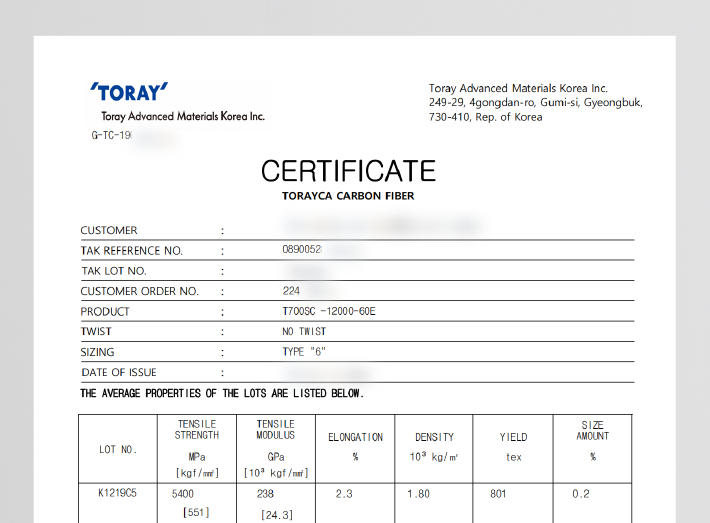This screenshot has height=523, width=710.
Task: Select the TAK LOT NO. label
Action: 114,271
